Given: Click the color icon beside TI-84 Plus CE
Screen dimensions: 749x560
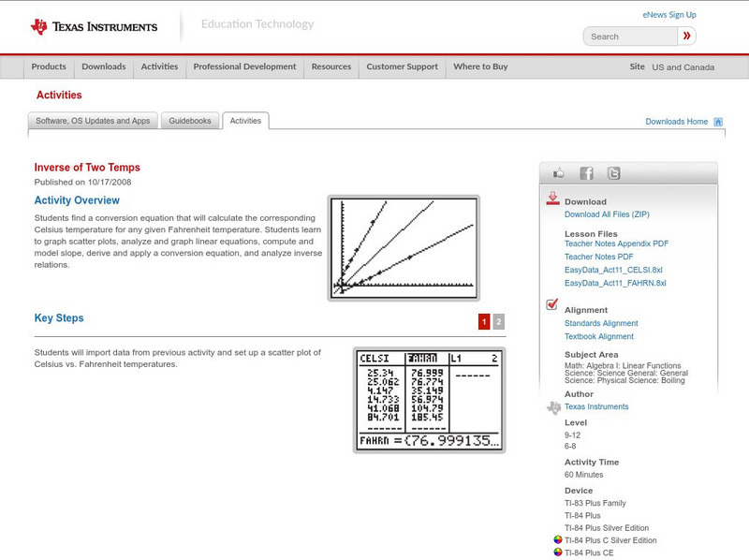Looking at the screenshot, I should pos(557,552).
